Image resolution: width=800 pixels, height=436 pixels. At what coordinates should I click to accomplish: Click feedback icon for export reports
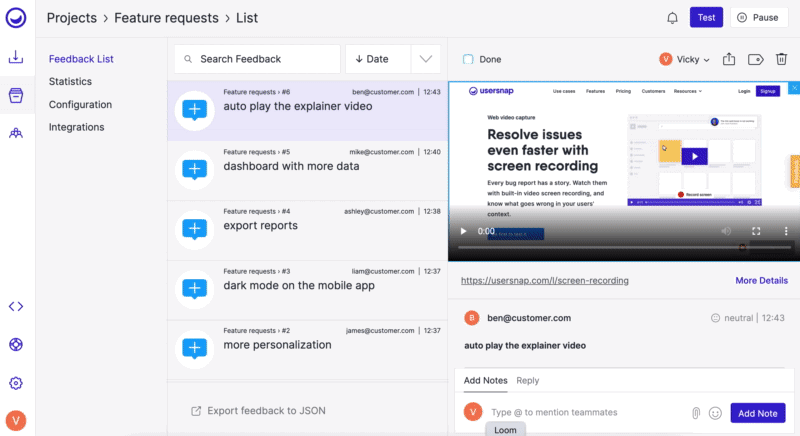coord(194,229)
